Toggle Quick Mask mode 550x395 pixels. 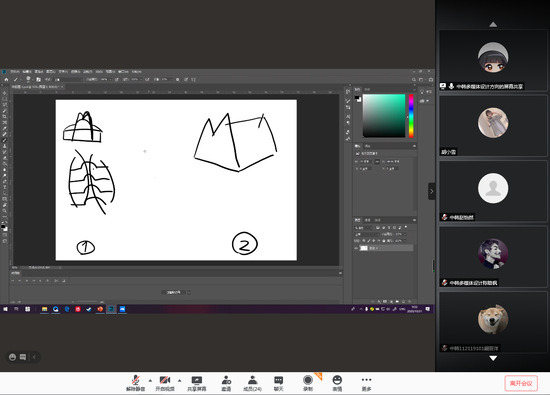pyautogui.click(x=5, y=235)
